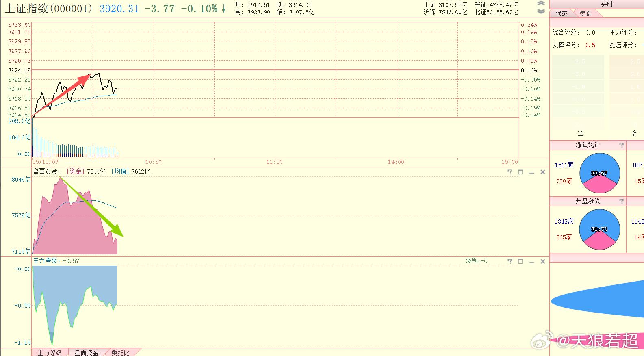Close the 主力等级 panel

coord(542,261)
